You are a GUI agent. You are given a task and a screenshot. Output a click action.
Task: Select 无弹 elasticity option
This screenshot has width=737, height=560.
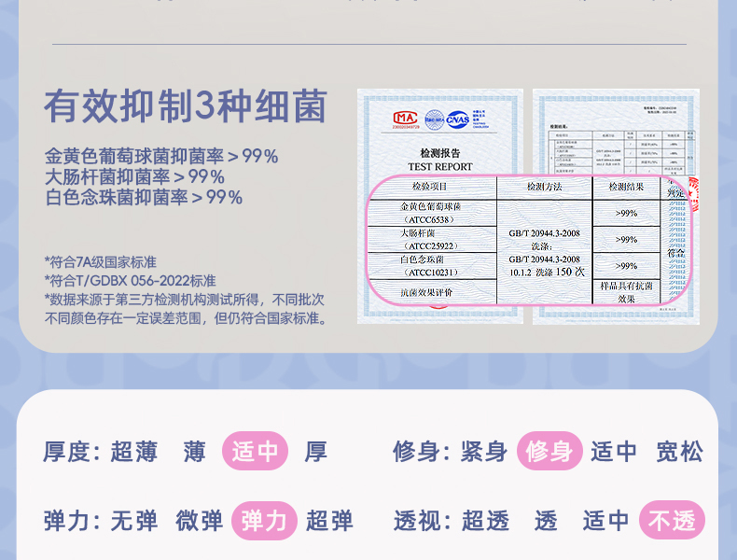(134, 521)
